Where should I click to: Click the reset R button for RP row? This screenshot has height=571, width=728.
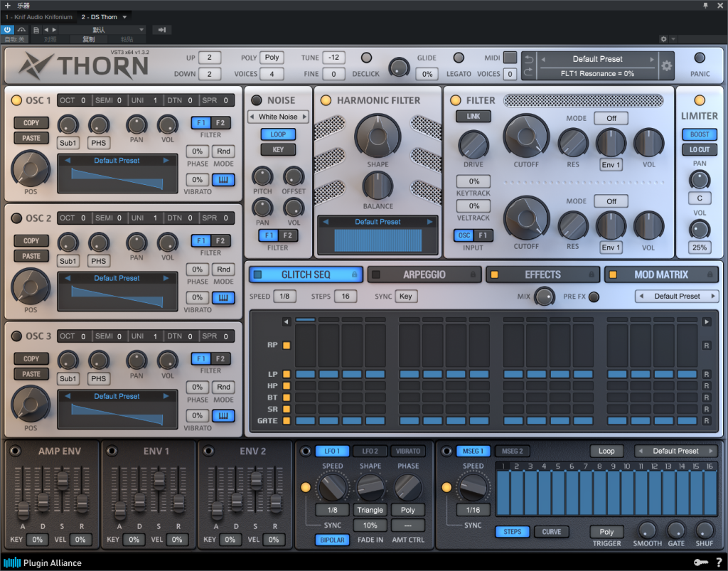pyautogui.click(x=706, y=346)
